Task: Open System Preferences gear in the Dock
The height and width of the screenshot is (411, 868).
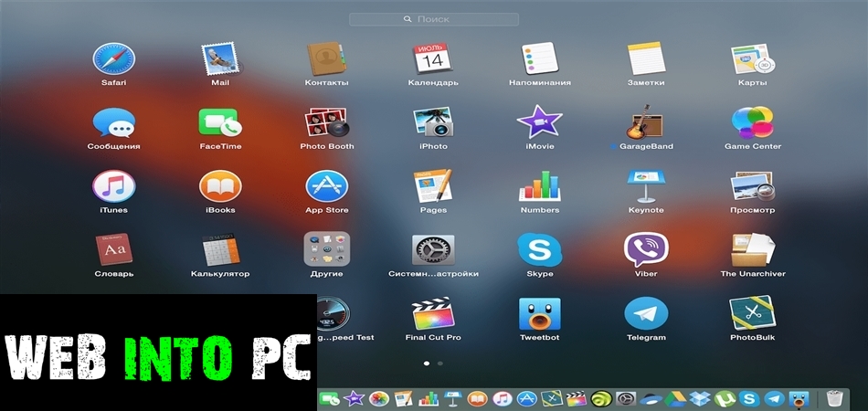Action: pos(626,398)
